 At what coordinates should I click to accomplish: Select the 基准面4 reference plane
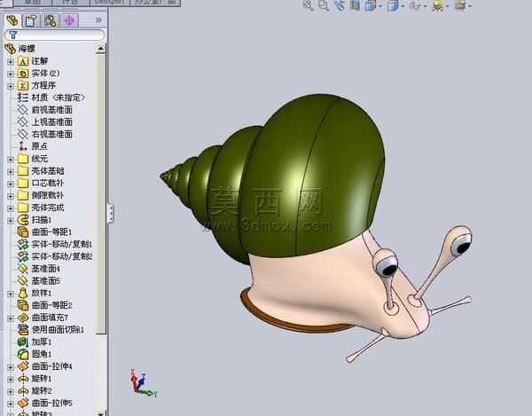[x=39, y=269]
